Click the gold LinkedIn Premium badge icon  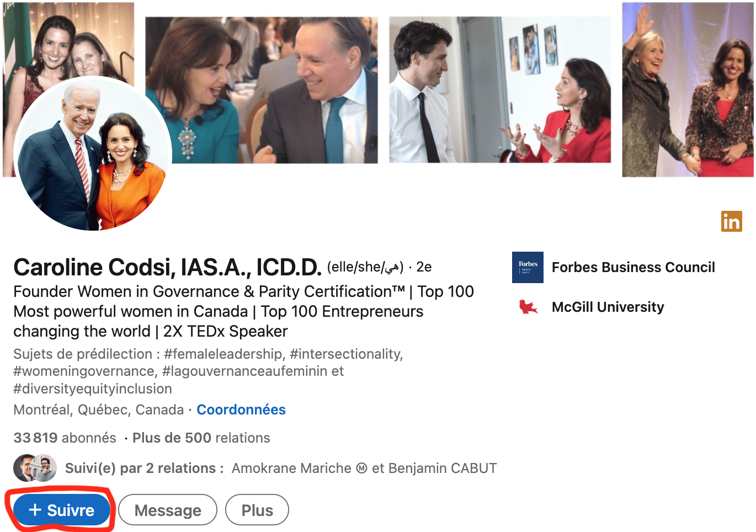(x=731, y=221)
